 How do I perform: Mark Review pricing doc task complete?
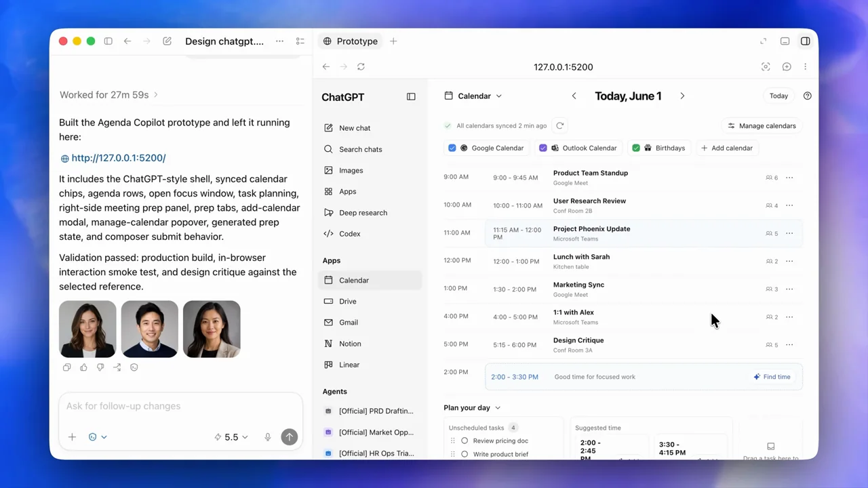tap(465, 441)
